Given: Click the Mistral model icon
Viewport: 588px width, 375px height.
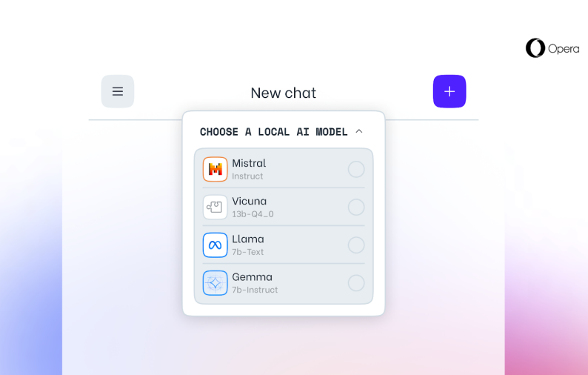Looking at the screenshot, I should (x=216, y=169).
